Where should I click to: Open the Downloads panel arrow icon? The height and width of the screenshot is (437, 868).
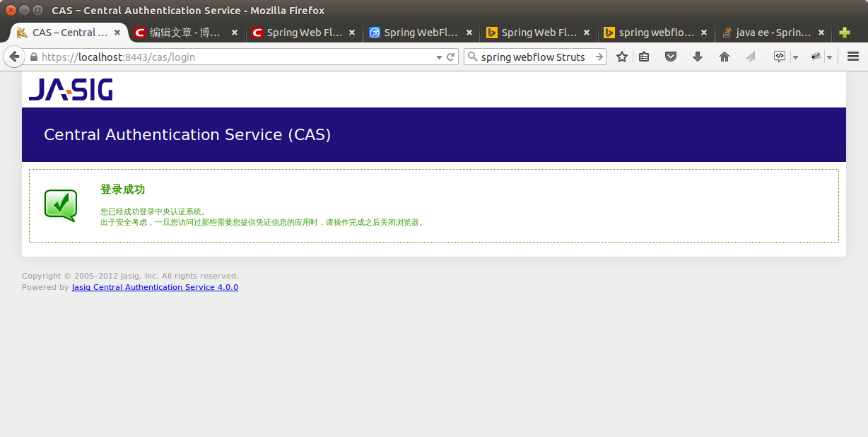tap(698, 56)
